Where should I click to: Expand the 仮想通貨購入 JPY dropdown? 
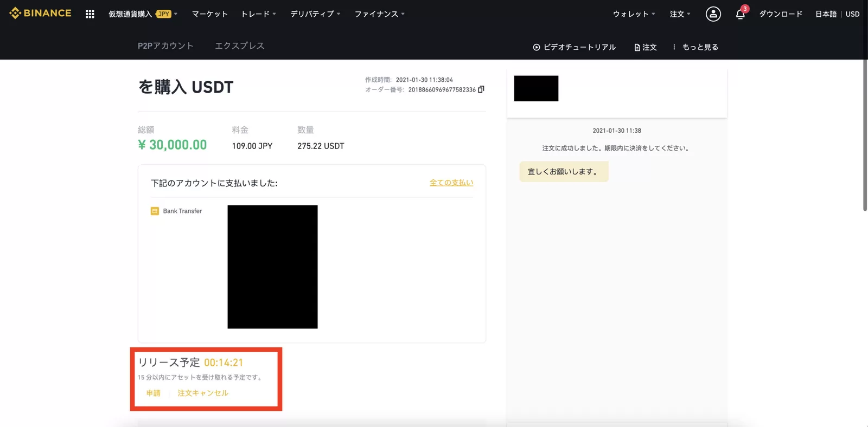[x=143, y=14]
